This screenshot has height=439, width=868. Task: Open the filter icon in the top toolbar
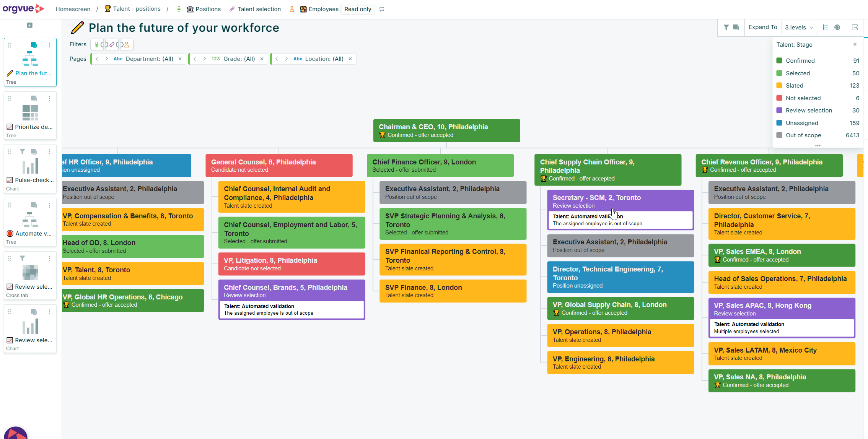pyautogui.click(x=726, y=27)
